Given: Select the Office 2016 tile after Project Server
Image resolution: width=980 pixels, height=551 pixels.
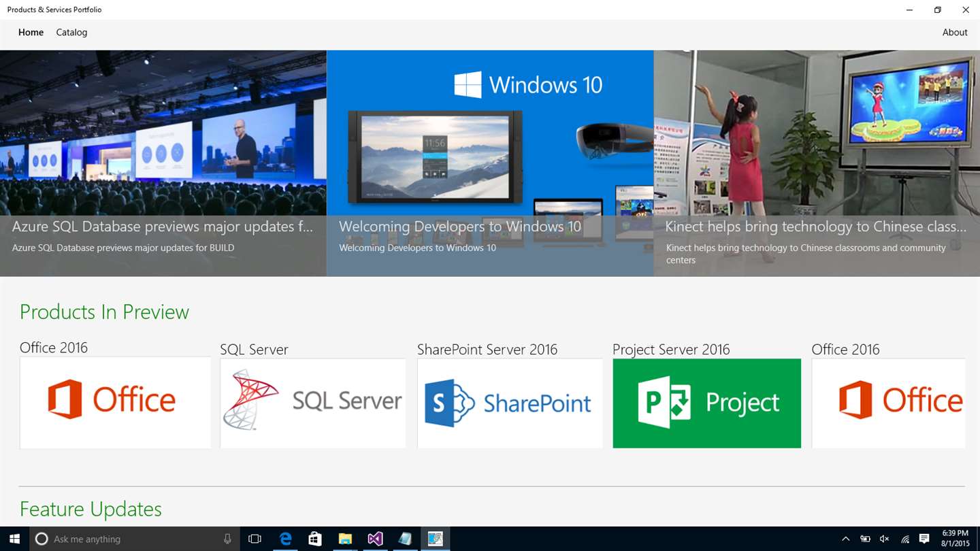Looking at the screenshot, I should (x=888, y=403).
